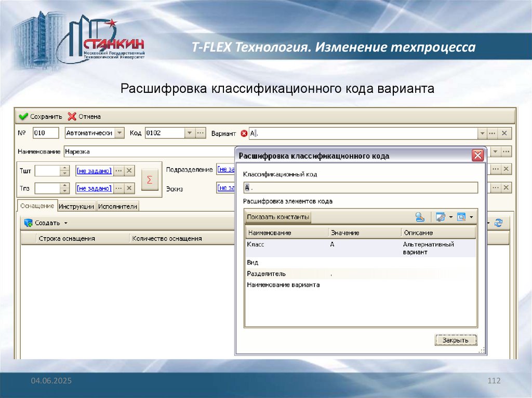Select the Класс row
The image size is (532, 398).
361,248
